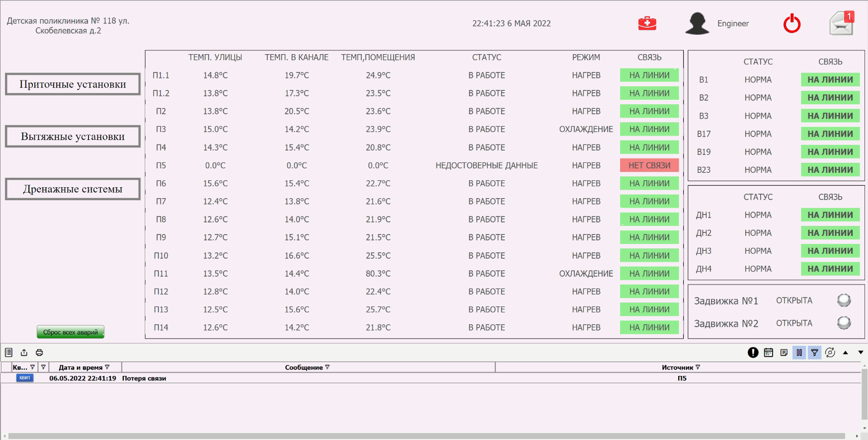Select the П5 row label

[x=161, y=165]
